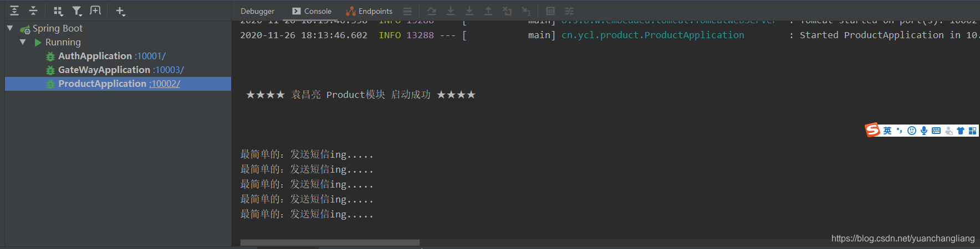
Task: Toggle the 英 Chinese/English input mode
Action: point(887,131)
